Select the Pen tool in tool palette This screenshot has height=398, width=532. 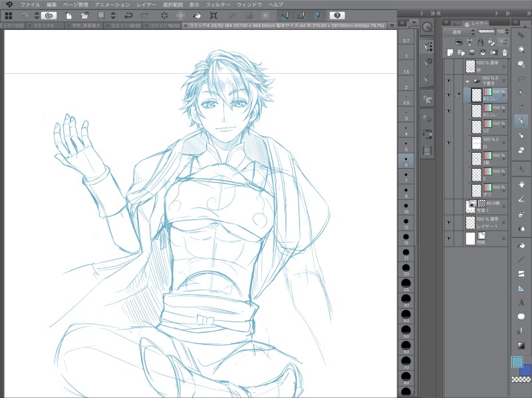[521, 121]
